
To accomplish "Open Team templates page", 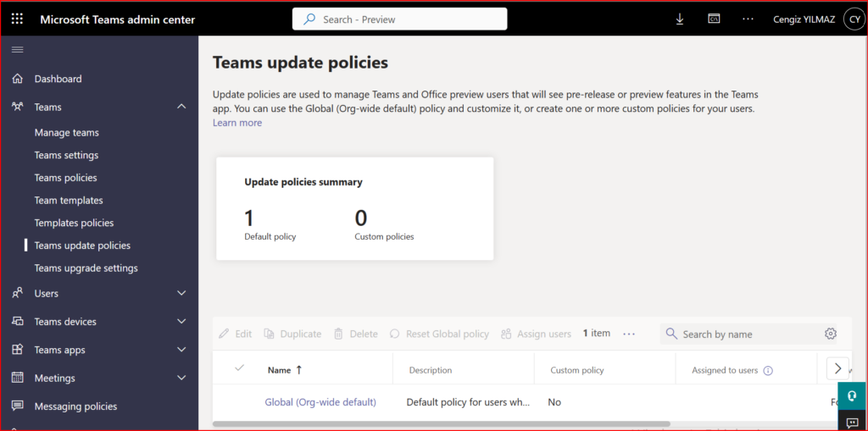I will coord(69,201).
